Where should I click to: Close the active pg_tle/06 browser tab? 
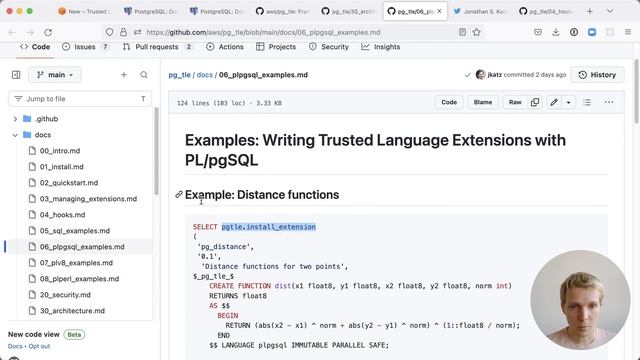click(439, 11)
